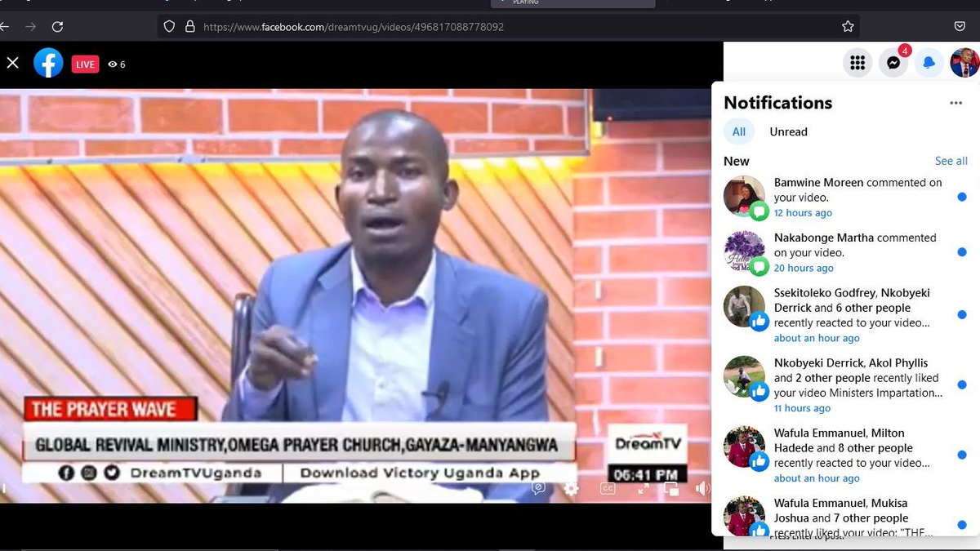Viewport: 980px width, 551px height.
Task: Mark Bamwine Moreen notification unread dot
Action: (x=962, y=197)
